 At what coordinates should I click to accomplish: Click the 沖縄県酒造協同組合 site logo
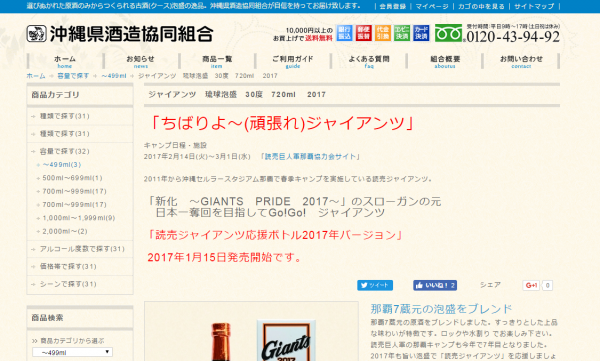(120, 34)
